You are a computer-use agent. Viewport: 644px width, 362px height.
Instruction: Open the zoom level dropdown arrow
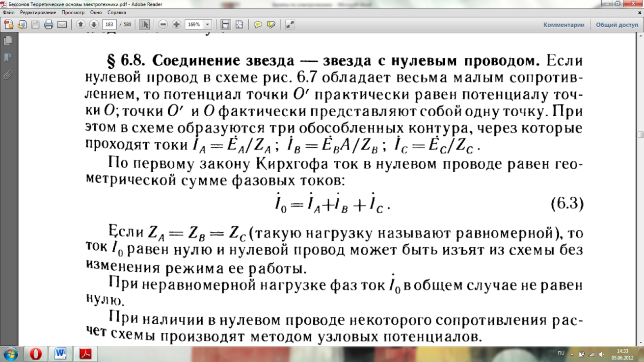[208, 25]
